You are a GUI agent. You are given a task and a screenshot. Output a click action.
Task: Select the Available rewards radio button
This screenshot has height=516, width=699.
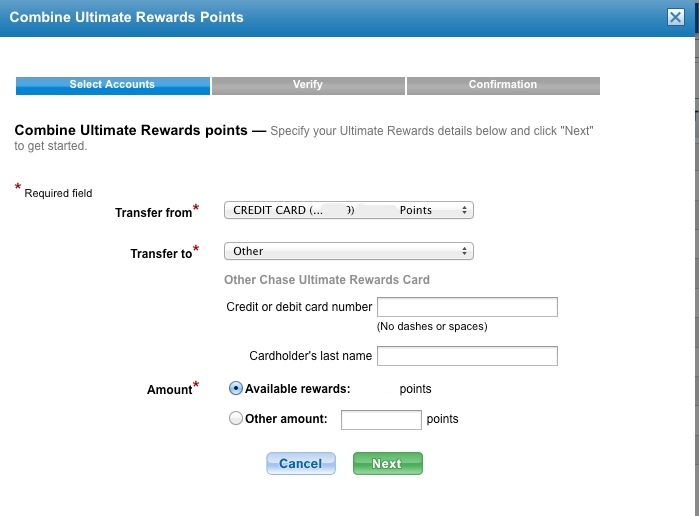pos(236,388)
